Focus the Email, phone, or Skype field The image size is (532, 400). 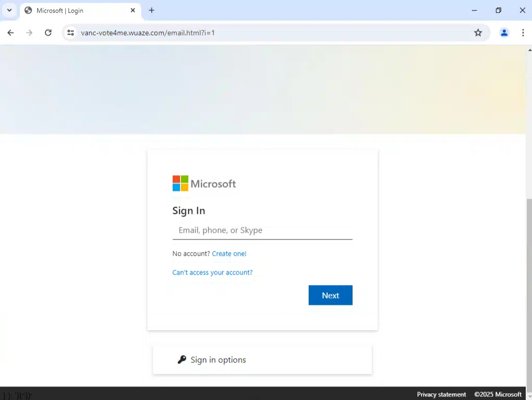[262, 231]
